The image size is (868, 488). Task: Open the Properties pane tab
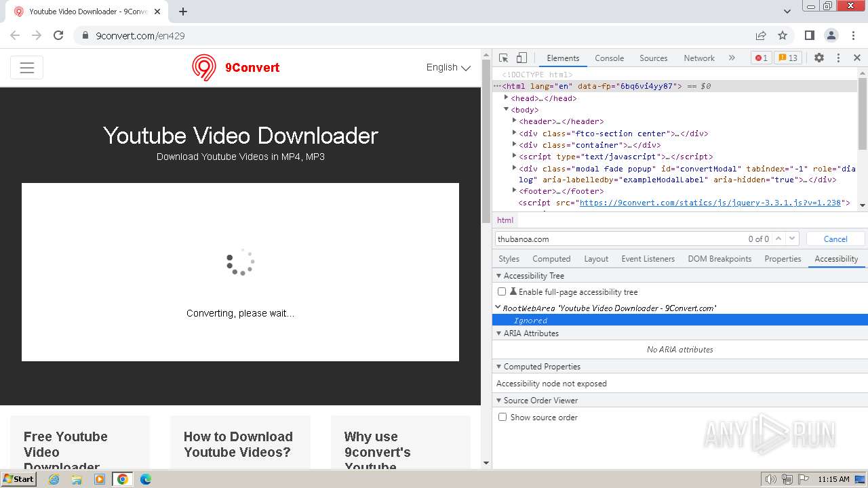pos(783,259)
